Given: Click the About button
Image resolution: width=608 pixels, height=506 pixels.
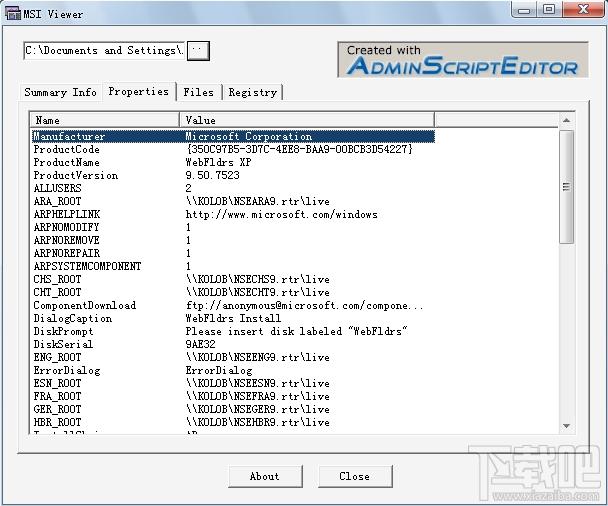Looking at the screenshot, I should 265,476.
